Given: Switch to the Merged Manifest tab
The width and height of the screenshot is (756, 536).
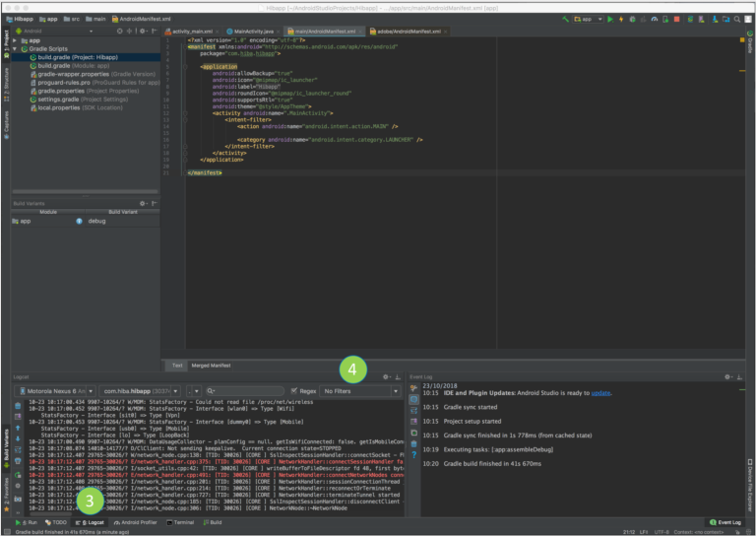Looking at the screenshot, I should click(x=213, y=365).
